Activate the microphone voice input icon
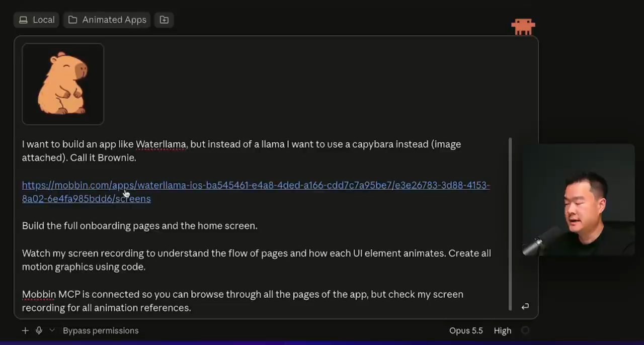The height and width of the screenshot is (345, 644). coord(39,330)
